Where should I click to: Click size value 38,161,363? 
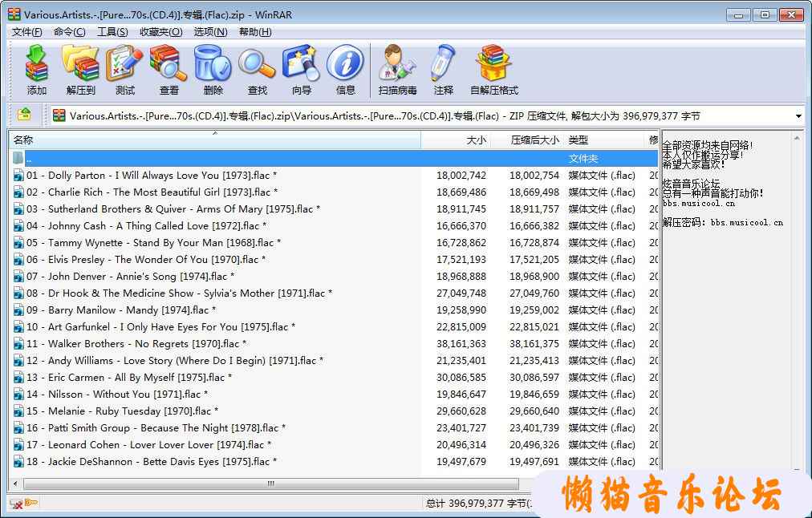(x=461, y=344)
